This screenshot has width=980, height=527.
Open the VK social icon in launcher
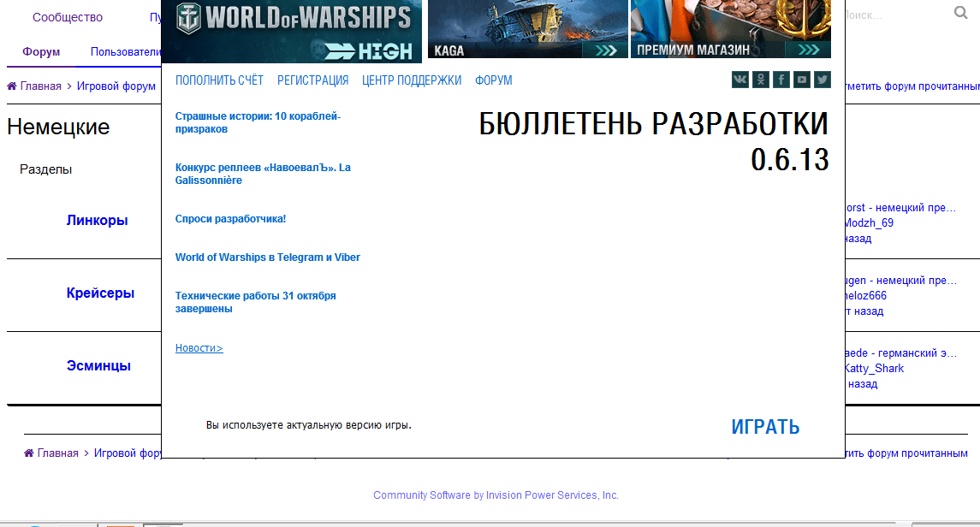tap(740, 80)
